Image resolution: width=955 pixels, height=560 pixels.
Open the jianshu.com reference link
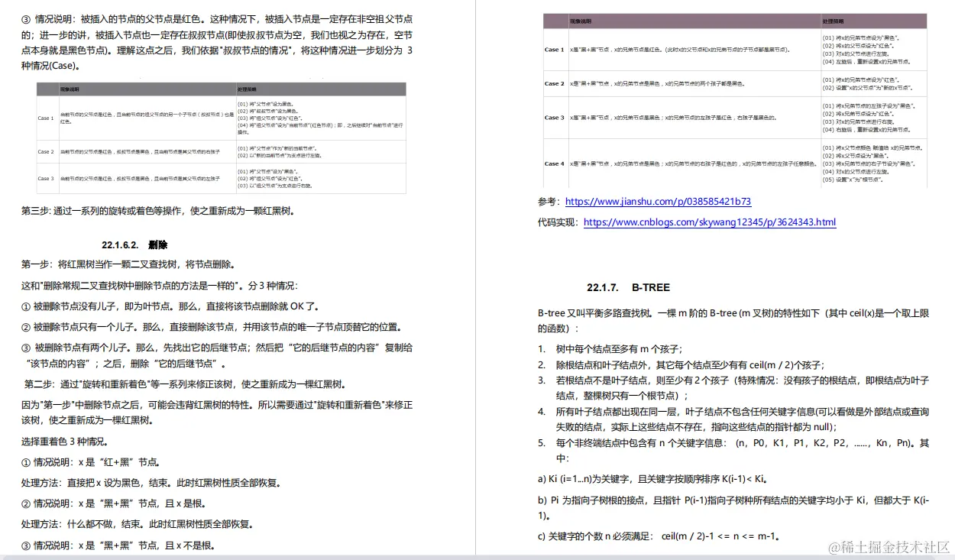(659, 202)
